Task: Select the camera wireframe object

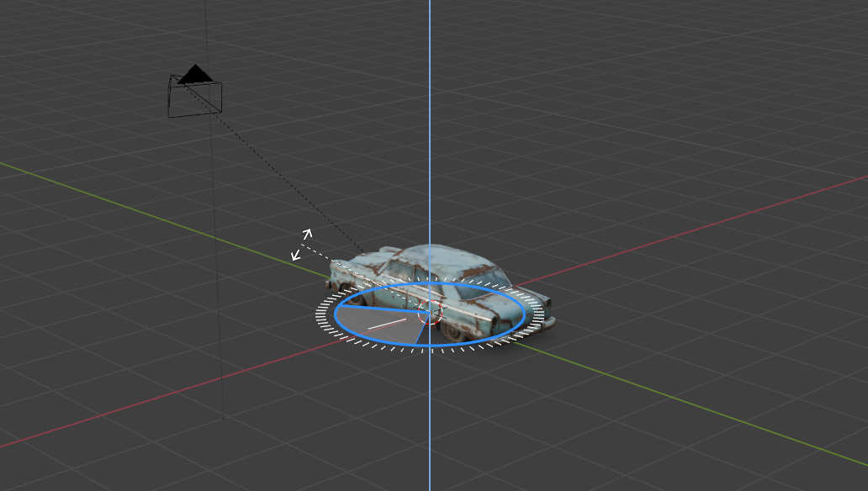Action: tap(196, 98)
